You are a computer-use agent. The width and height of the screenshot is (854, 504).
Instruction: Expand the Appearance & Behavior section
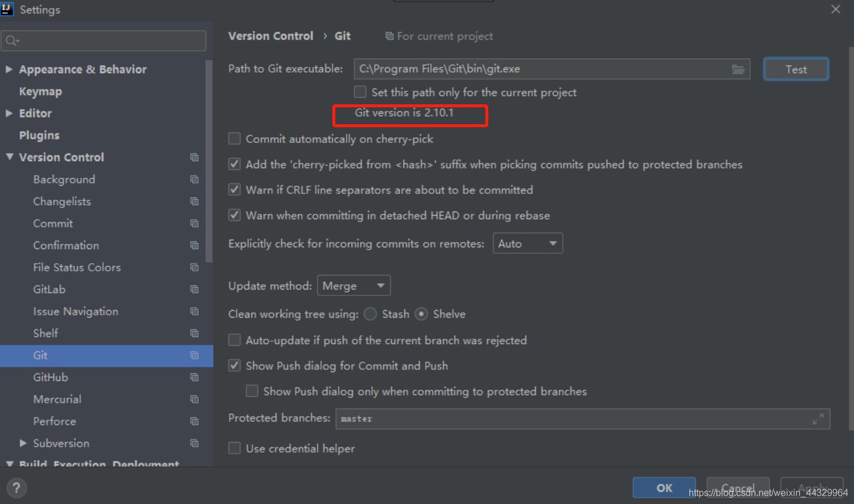[9, 69]
